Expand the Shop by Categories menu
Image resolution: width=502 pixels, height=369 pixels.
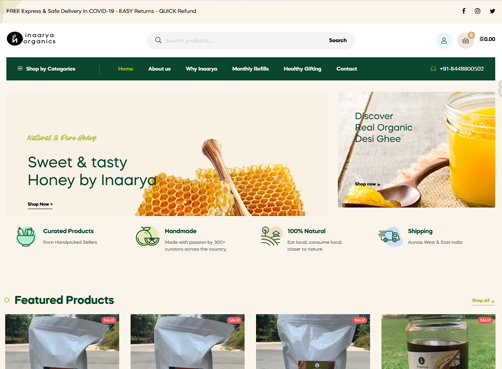46,69
